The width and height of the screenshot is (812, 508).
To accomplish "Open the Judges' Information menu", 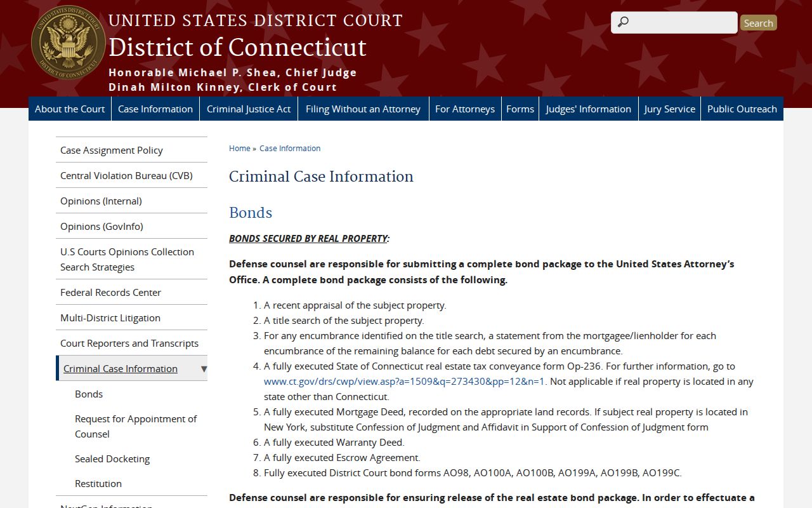I will (x=589, y=109).
